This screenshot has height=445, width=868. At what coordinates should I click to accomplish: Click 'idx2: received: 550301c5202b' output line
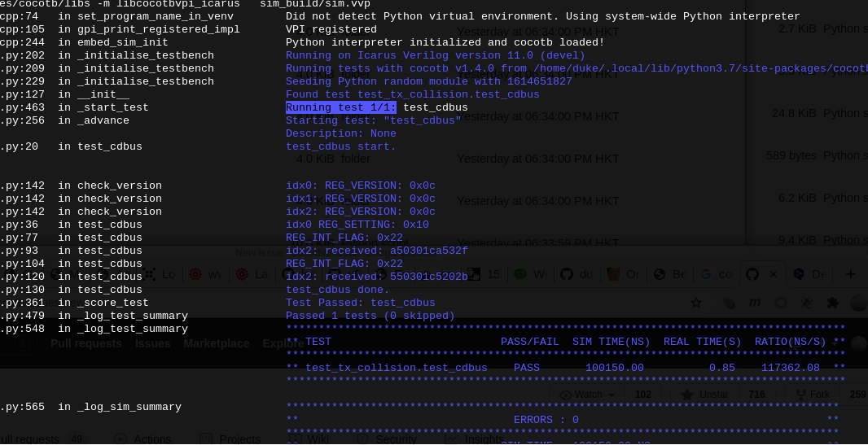[376, 277]
